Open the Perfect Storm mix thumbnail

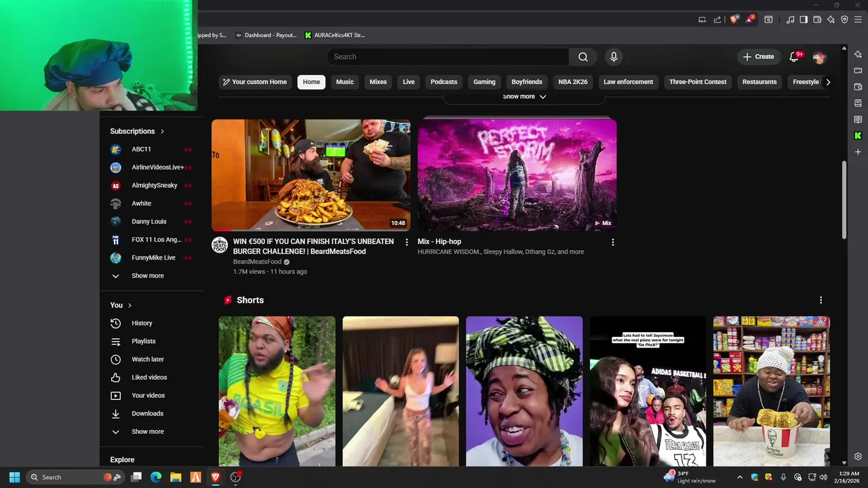coord(517,175)
